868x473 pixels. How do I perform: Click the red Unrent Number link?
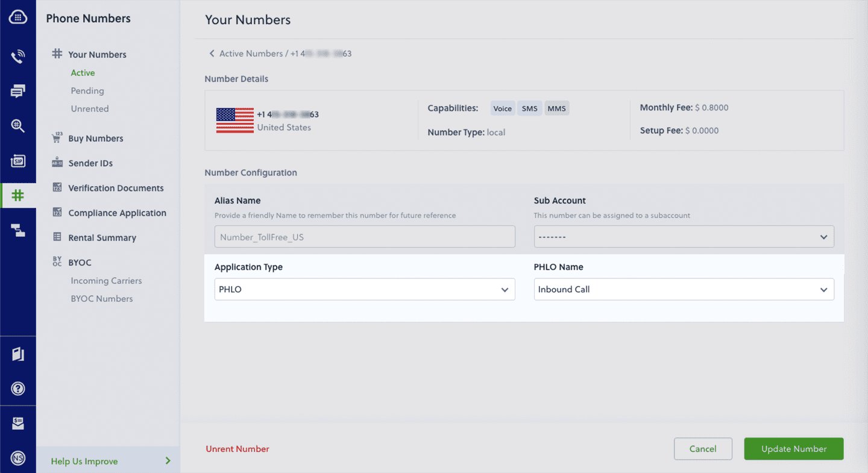(237, 448)
